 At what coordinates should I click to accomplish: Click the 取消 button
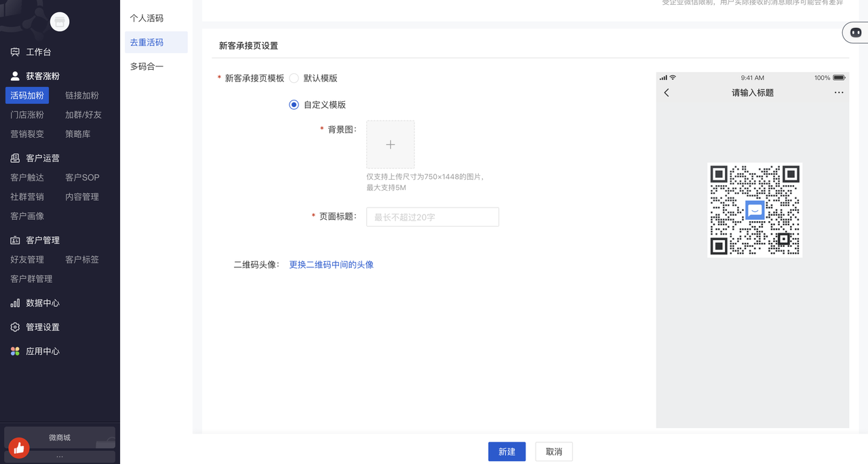(554, 452)
